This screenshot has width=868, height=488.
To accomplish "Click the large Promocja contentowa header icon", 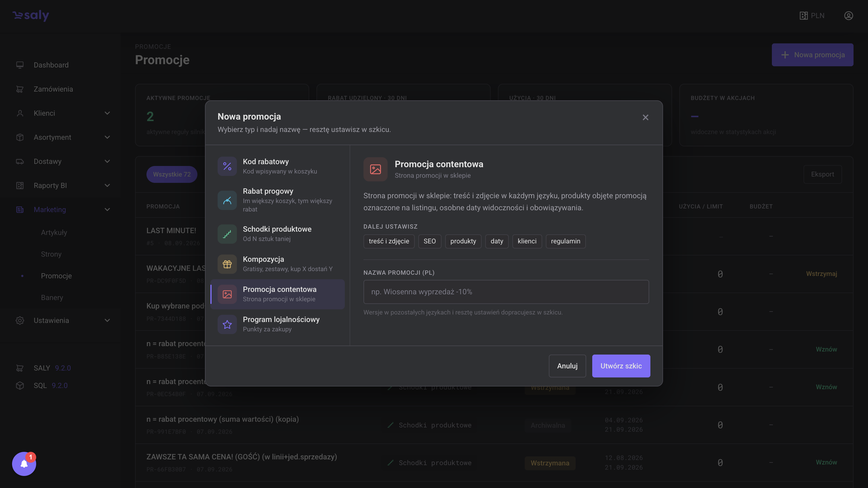I will (375, 169).
